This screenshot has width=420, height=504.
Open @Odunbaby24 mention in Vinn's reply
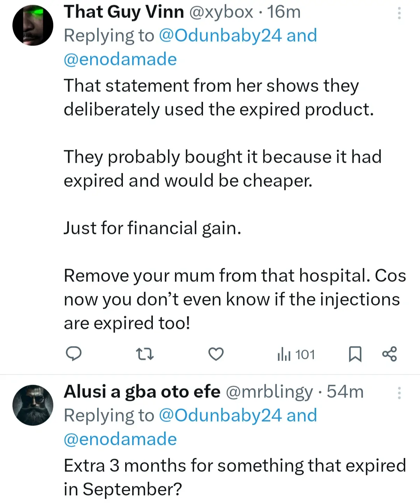coord(220,35)
